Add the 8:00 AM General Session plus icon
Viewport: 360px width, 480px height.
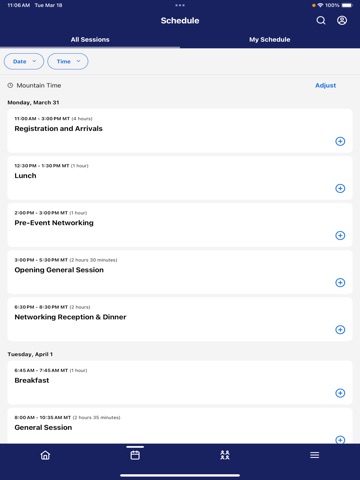(x=340, y=440)
